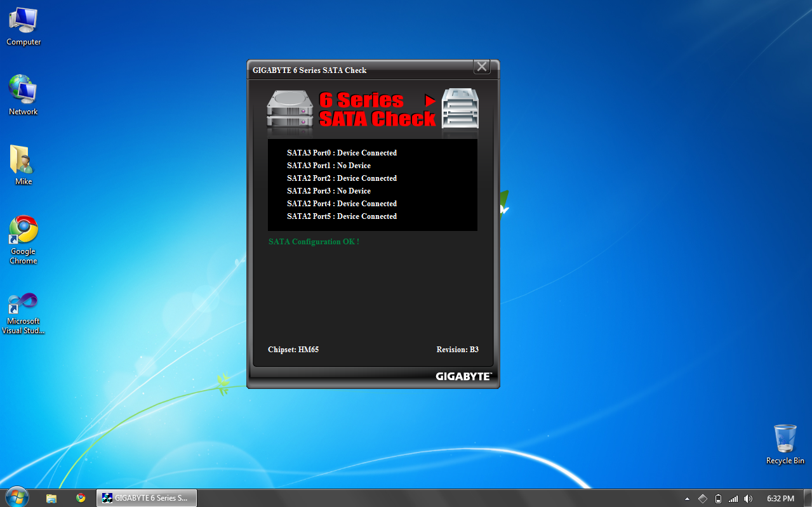Viewport: 812px width, 507px height.
Task: Open the Windows Start menu orb
Action: coord(16,497)
